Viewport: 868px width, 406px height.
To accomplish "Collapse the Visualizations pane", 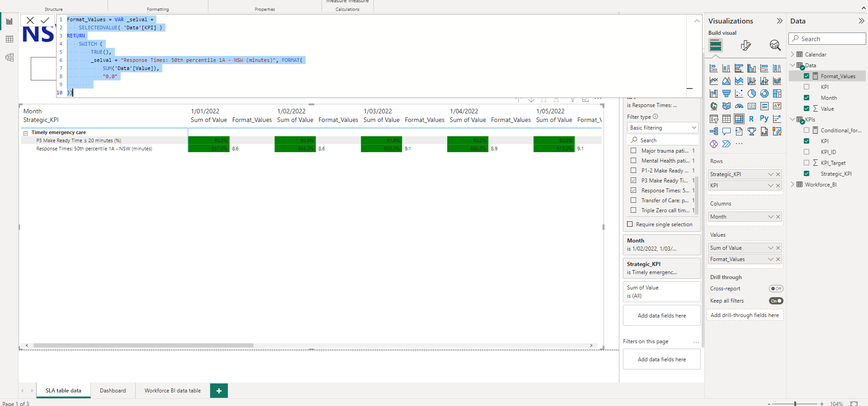I will point(779,21).
